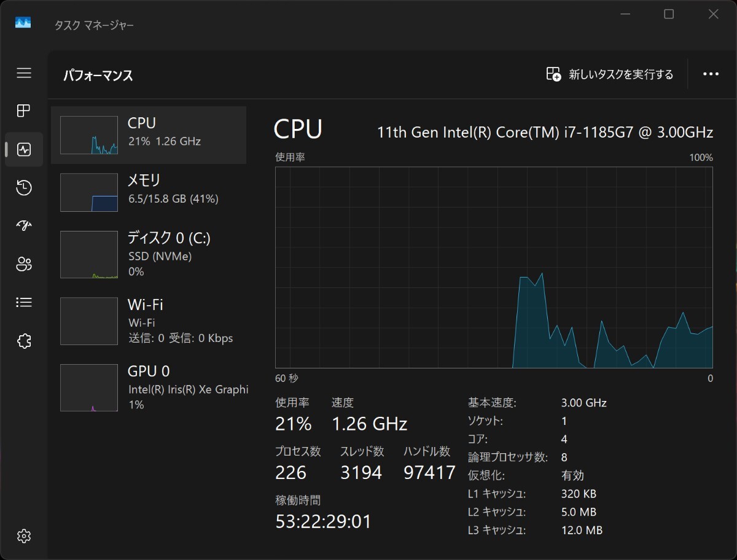Open the App history page icon
The height and width of the screenshot is (560, 737).
click(24, 188)
